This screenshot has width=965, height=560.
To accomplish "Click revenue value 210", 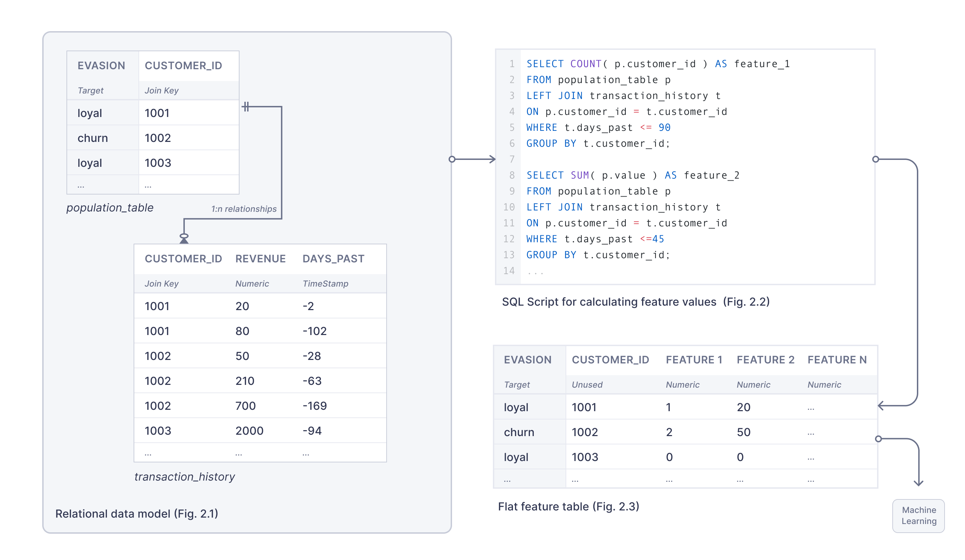I will [x=245, y=381].
